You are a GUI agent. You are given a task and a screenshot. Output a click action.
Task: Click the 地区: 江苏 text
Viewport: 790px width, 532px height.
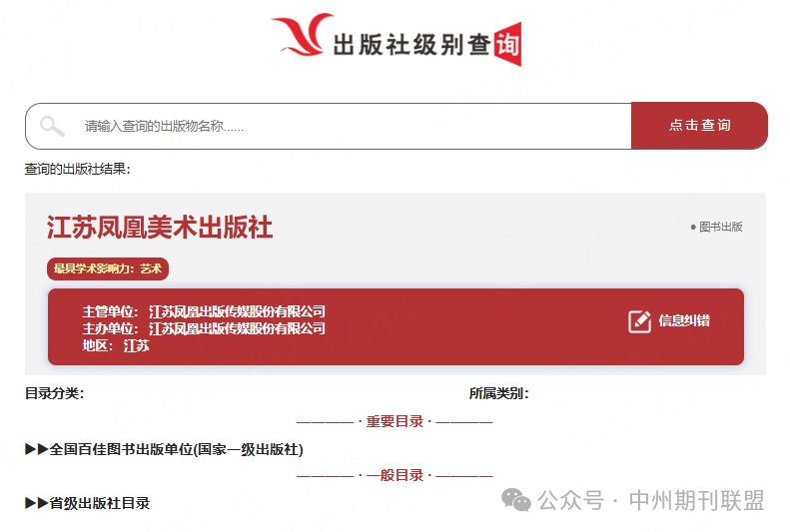click(x=116, y=345)
